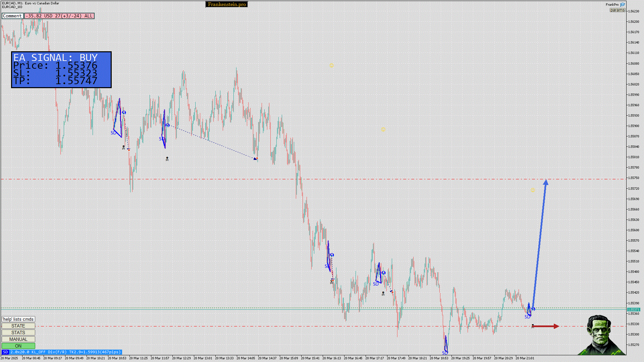Screen dimensions: 644x362
Task: Click the FrankPro graduation cap icon
Action: [x=623, y=5]
